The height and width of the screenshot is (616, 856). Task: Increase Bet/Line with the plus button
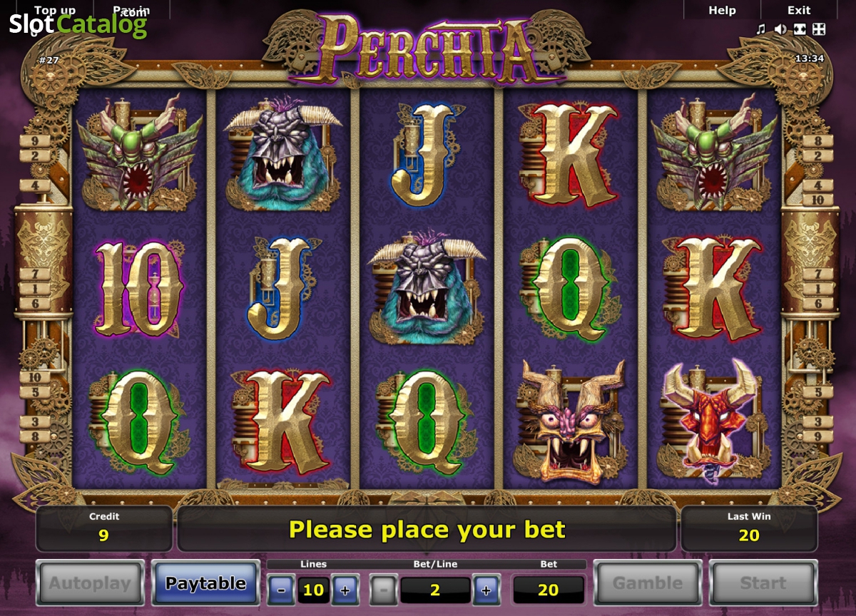(x=486, y=590)
